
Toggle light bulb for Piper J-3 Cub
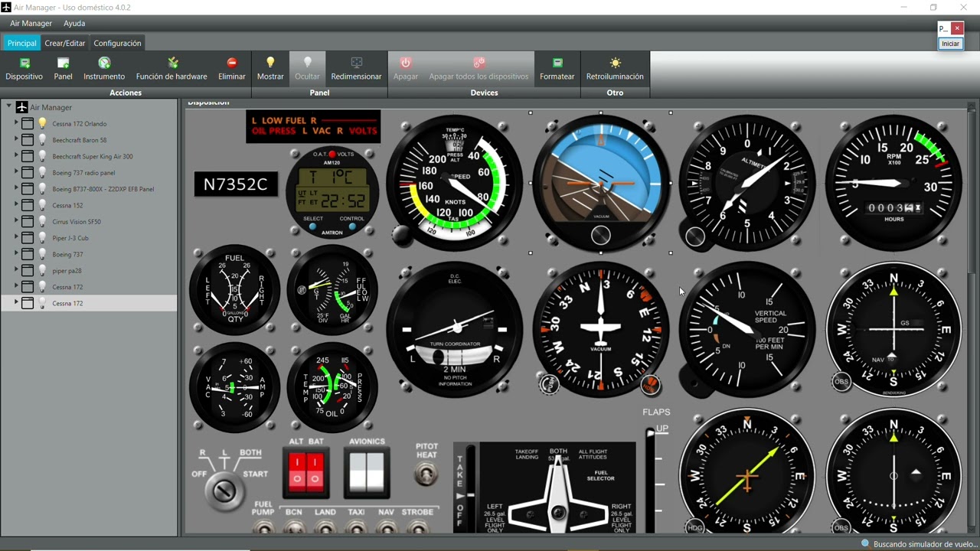[42, 238]
